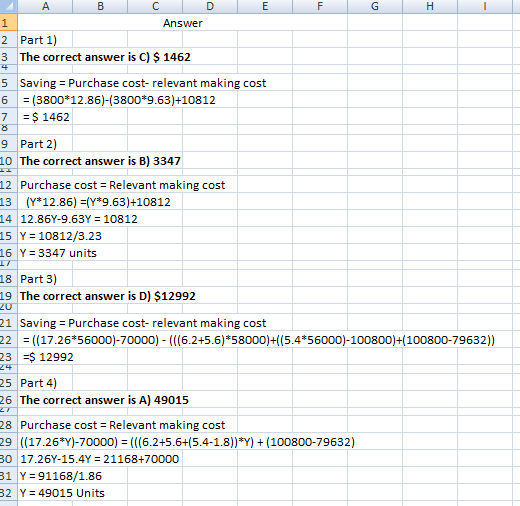Click the 'Part 3)' cell

[x=45, y=279]
